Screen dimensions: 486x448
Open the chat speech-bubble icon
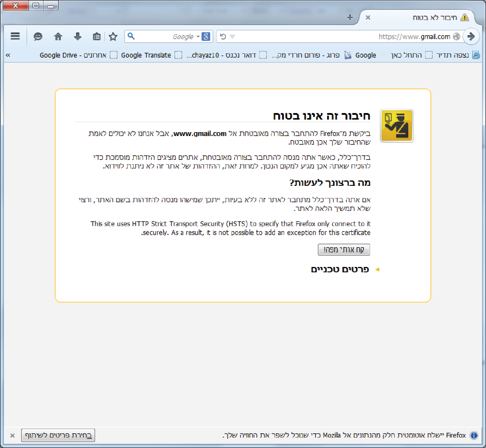pyautogui.click(x=38, y=36)
